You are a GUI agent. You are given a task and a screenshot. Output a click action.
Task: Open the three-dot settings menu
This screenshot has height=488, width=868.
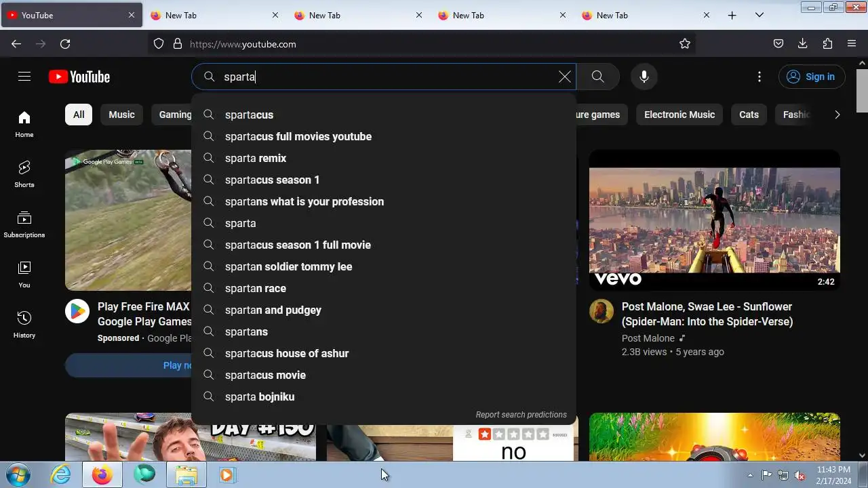click(759, 77)
